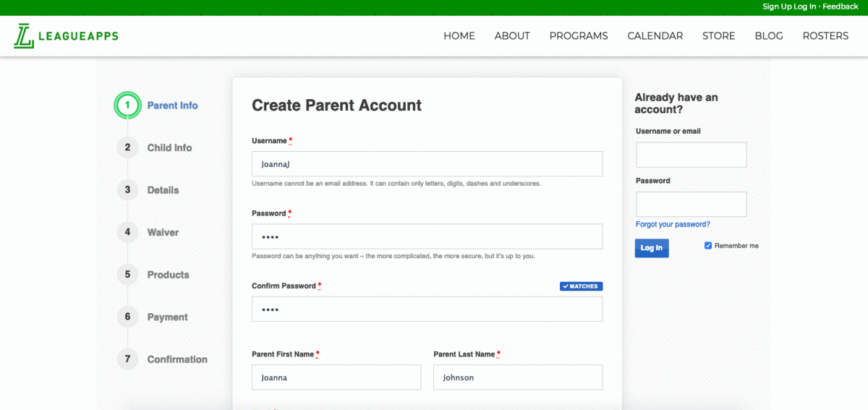Select step 4 circle for Waiver
Screen dimensions: 868x410
pos(127,232)
